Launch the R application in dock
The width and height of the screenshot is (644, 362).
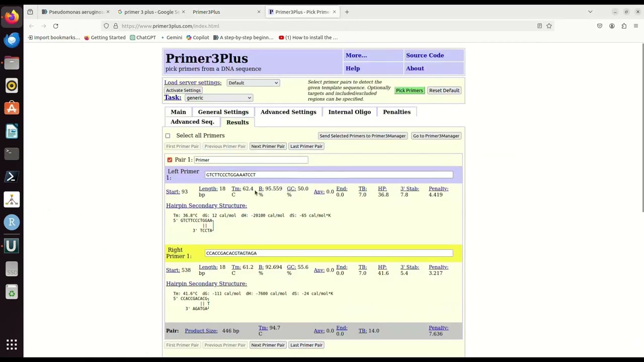pyautogui.click(x=12, y=222)
